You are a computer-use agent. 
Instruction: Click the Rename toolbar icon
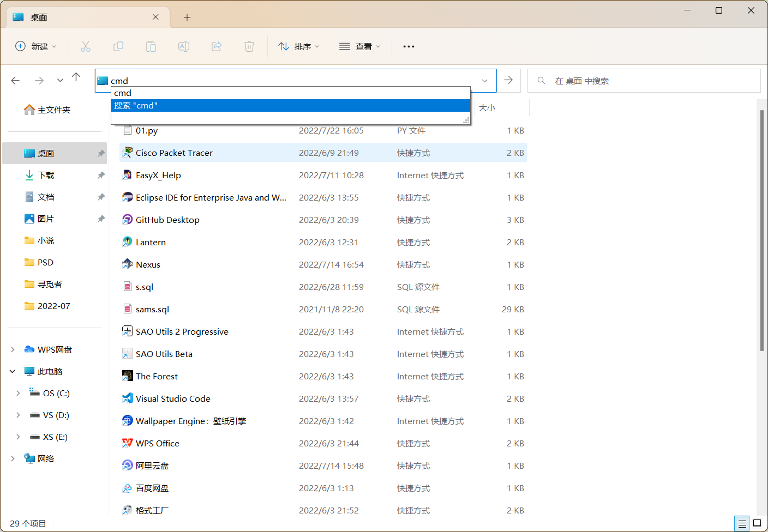tap(184, 46)
